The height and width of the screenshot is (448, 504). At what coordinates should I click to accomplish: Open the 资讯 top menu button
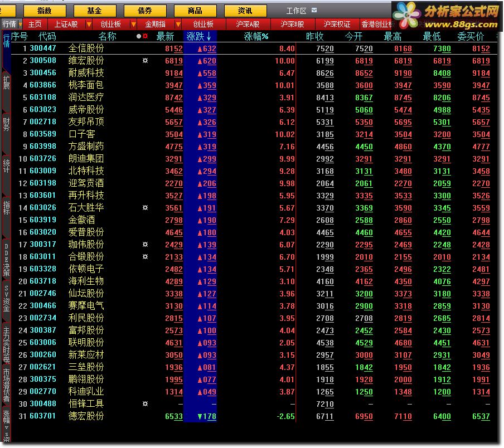245,11
